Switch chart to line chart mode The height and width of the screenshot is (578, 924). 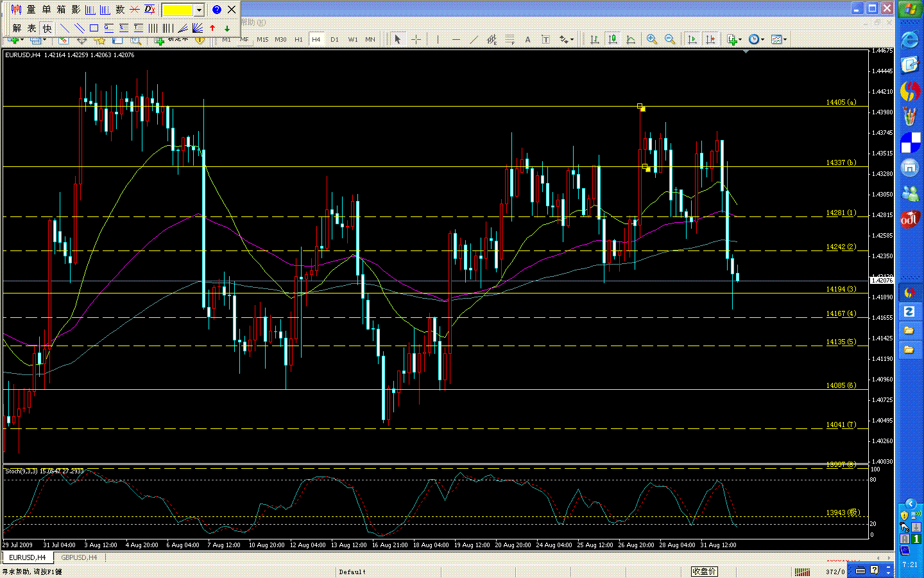pos(631,39)
